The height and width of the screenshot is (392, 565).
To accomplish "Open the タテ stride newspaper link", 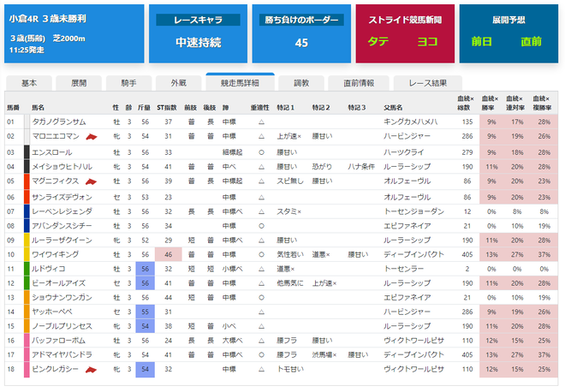I will pyautogui.click(x=378, y=42).
